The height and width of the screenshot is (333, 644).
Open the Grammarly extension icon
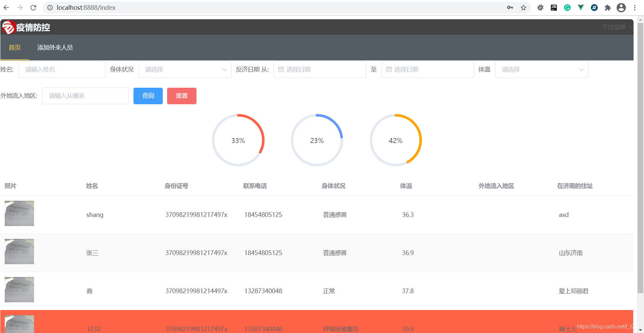click(567, 7)
